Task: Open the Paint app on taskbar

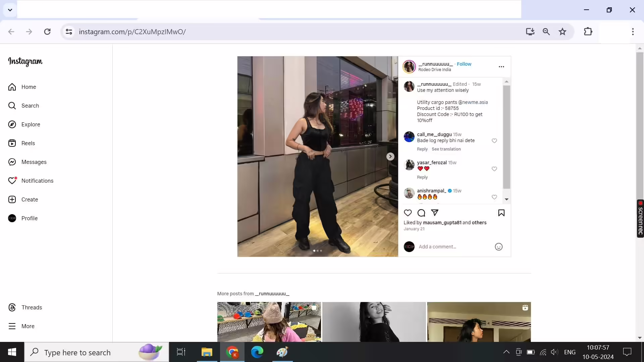Action: coord(282,352)
